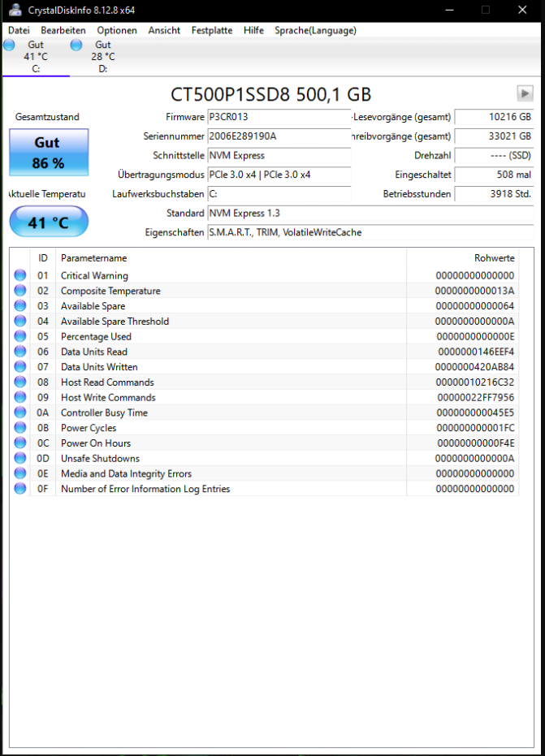This screenshot has height=756, width=545.
Task: Click the status orb for Power Cycles
Action: point(20,428)
